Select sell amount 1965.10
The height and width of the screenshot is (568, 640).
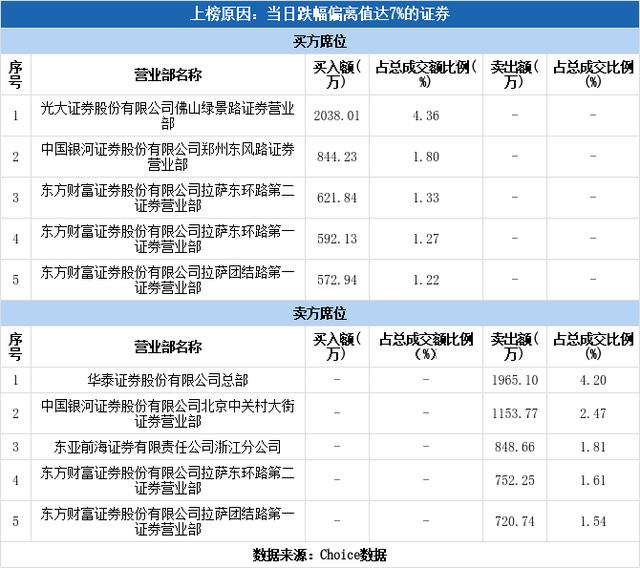click(515, 380)
